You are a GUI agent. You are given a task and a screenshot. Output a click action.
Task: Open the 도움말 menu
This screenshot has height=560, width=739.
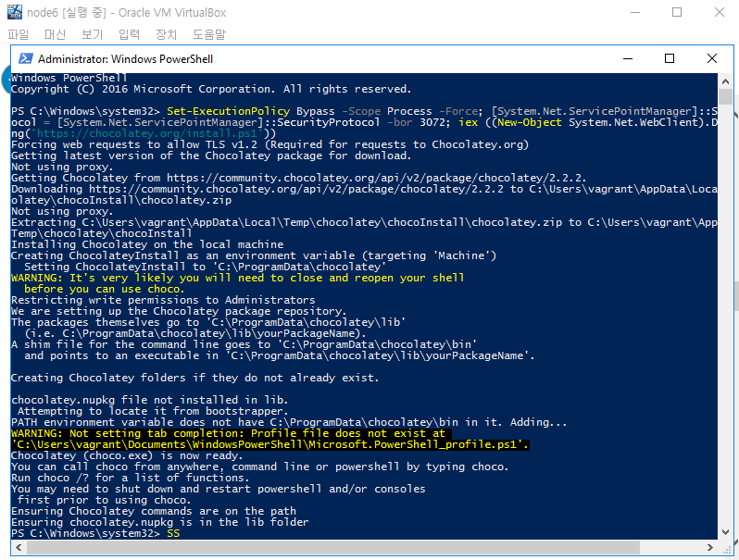209,34
